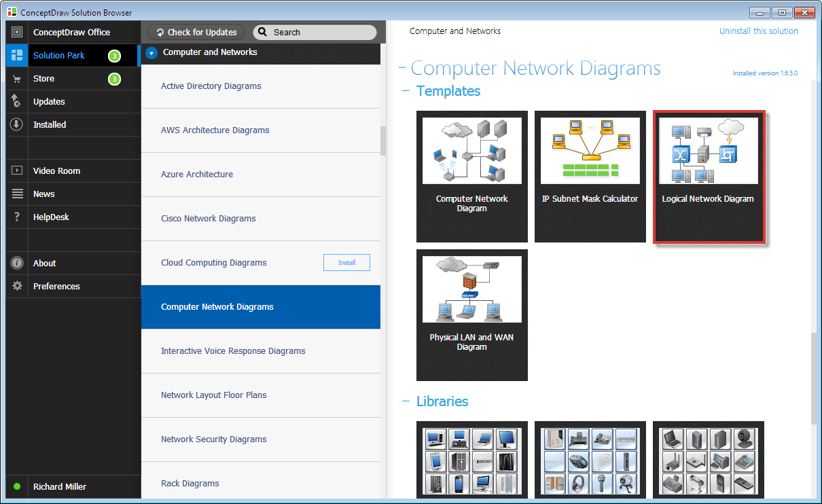
Task: Click the Solution Park green badge 3
Action: coord(114,56)
